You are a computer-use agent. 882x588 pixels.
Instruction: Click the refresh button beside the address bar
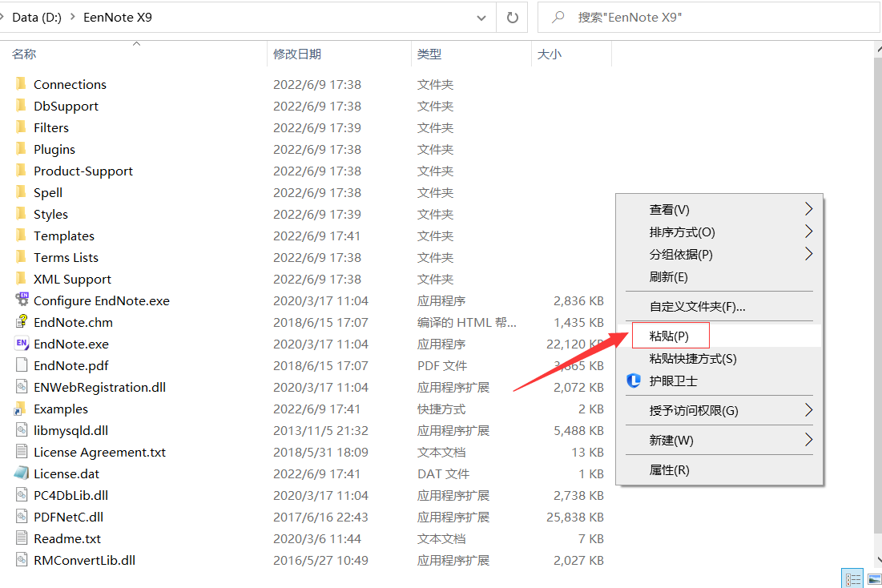point(512,18)
